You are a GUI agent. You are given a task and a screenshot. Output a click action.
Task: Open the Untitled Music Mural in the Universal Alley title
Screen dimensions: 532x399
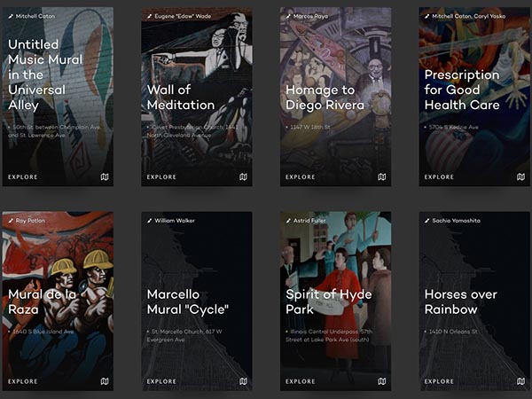(45, 74)
